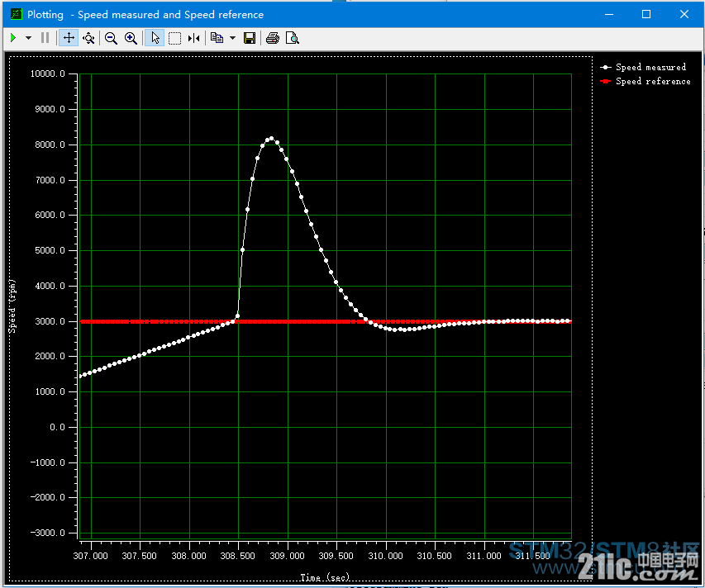Pause the plot with the pause icon

(x=45, y=38)
